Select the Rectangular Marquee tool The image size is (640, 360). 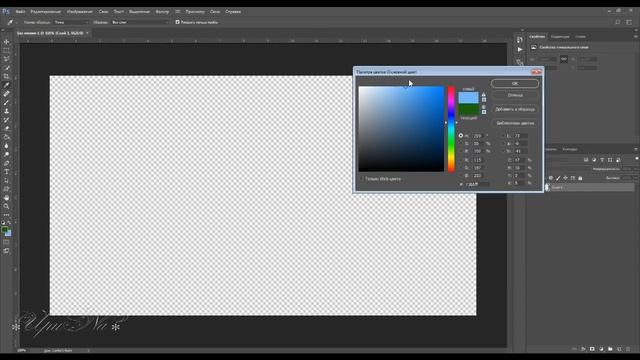click(7, 51)
